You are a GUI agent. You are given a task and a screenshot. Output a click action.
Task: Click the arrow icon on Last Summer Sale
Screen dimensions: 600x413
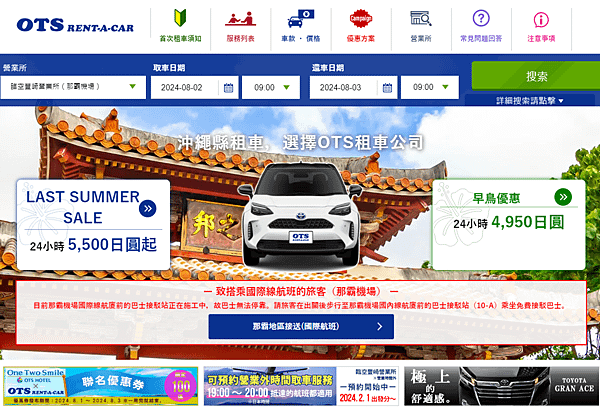point(148,209)
